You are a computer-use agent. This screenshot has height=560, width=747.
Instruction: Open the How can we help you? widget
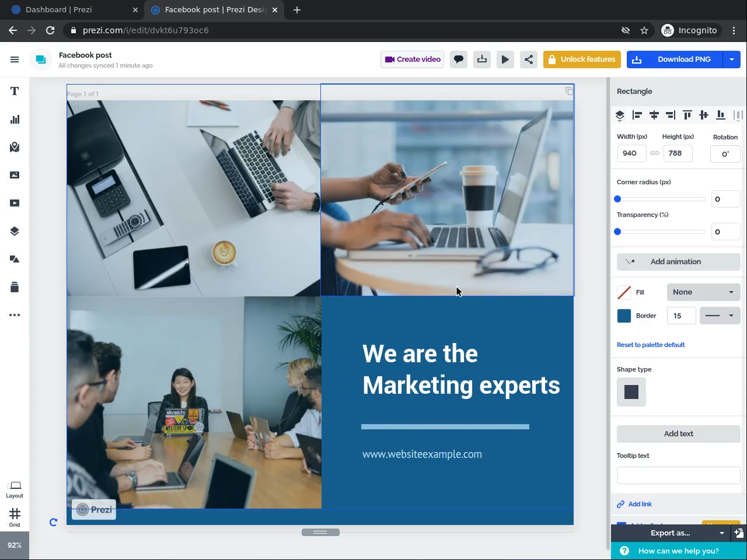click(x=679, y=551)
